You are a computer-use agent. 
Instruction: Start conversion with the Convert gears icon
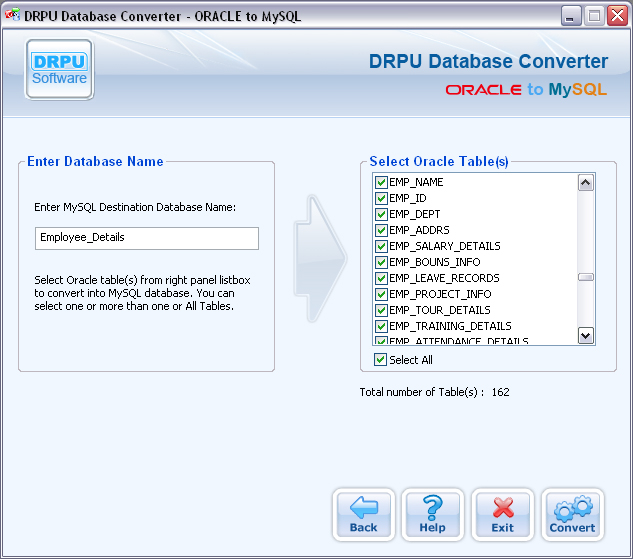click(572, 515)
